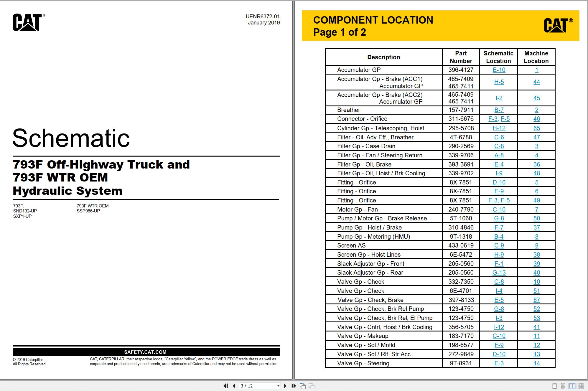Follow the E-9 schematic location link

pyautogui.click(x=499, y=191)
